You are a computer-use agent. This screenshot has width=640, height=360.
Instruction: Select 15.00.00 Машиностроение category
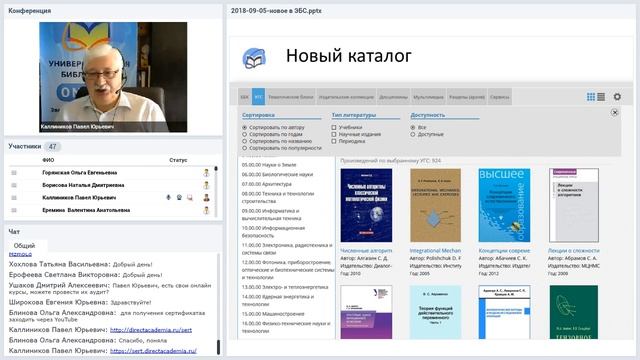point(273,314)
